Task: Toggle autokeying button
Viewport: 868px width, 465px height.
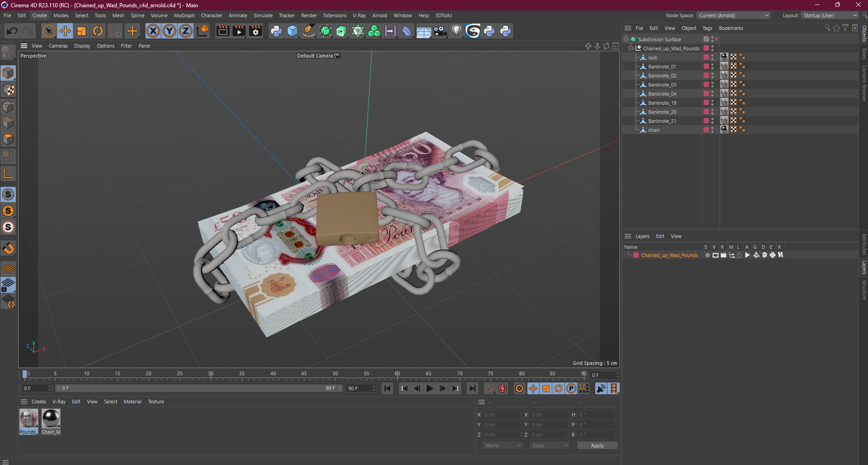Action: (x=502, y=388)
